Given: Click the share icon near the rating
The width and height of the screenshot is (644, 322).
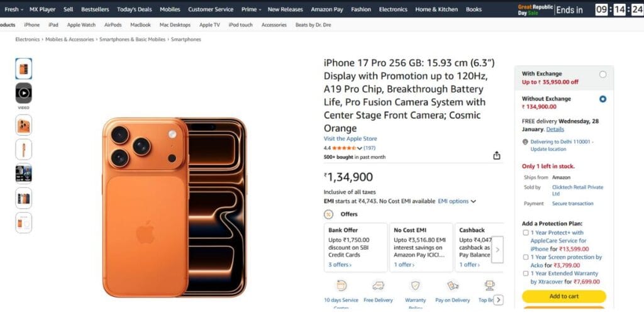Looking at the screenshot, I should pos(496,155).
